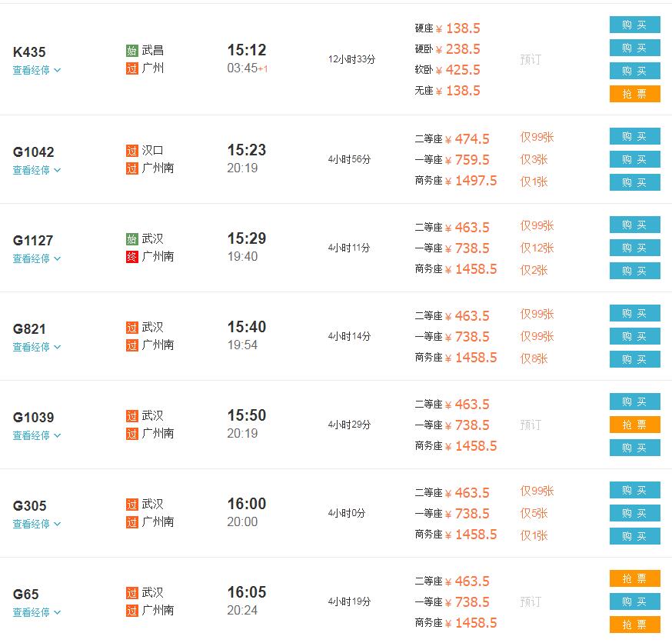Click the 过 icon beside 广州南 for G305

[x=132, y=522]
